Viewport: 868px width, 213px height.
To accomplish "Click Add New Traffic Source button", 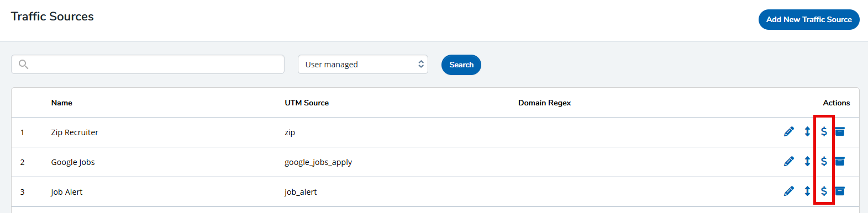I will 809,19.
